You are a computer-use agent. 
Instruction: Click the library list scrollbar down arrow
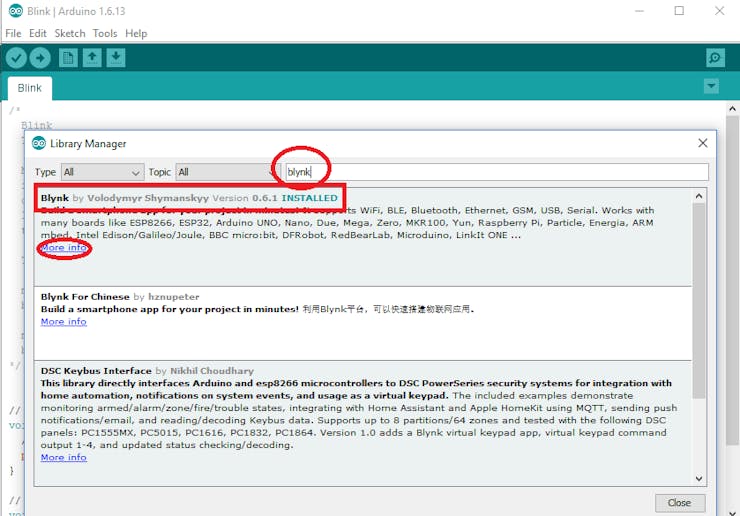699,479
